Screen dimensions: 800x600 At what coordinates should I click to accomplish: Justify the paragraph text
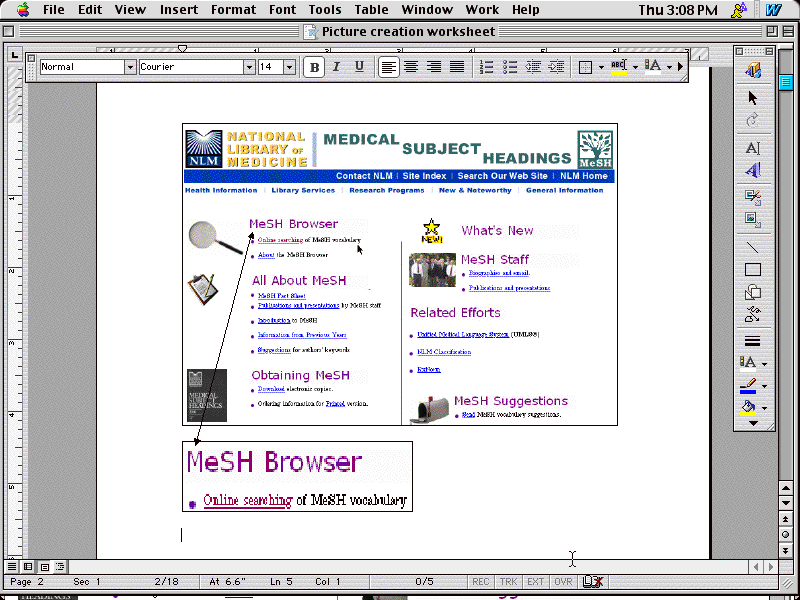pos(457,67)
